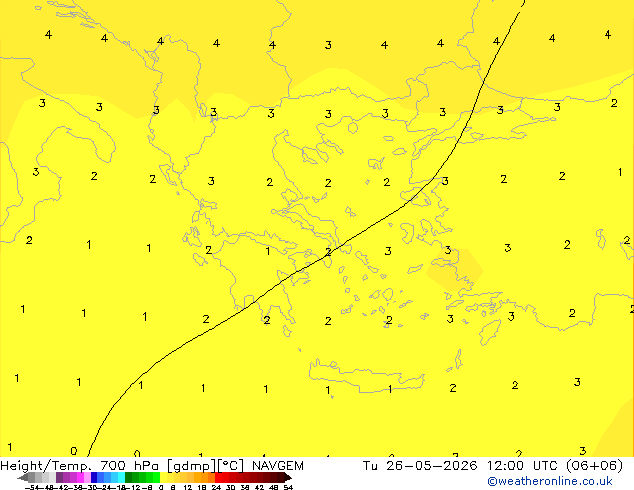Screen dimensions: 634x490
Task: Click the left gray arrow of color scale
Action: [x=22, y=478]
